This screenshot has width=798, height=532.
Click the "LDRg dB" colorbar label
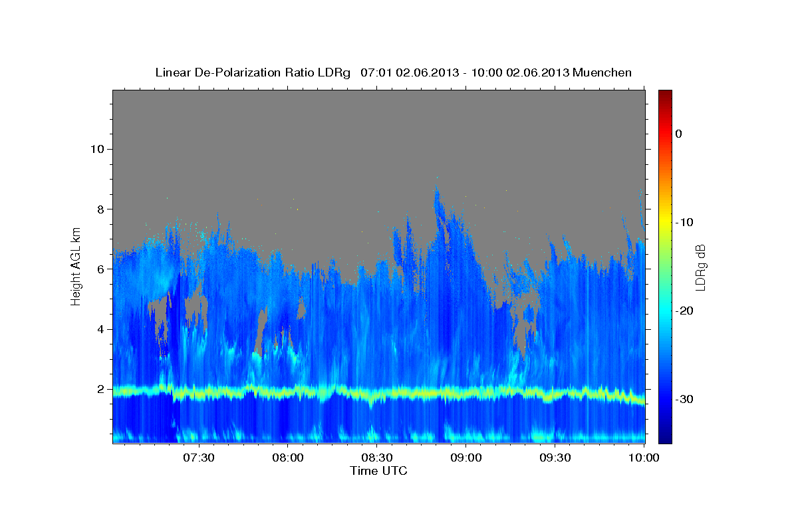point(700,267)
